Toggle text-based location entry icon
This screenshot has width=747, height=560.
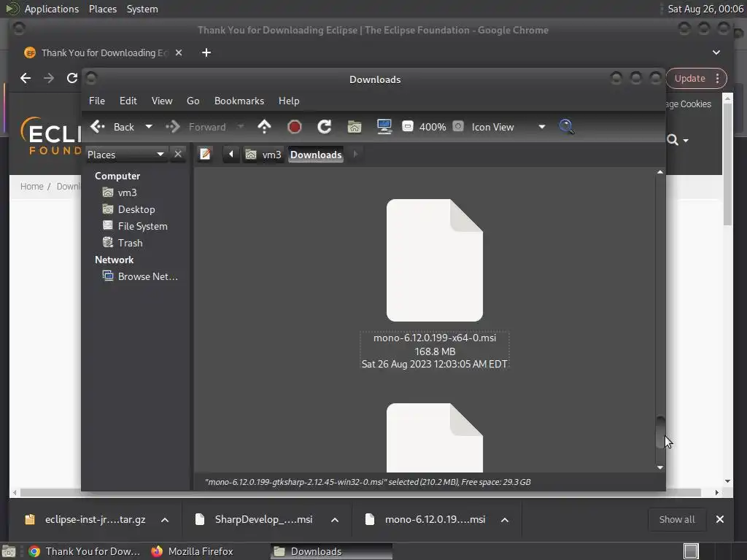pyautogui.click(x=205, y=155)
